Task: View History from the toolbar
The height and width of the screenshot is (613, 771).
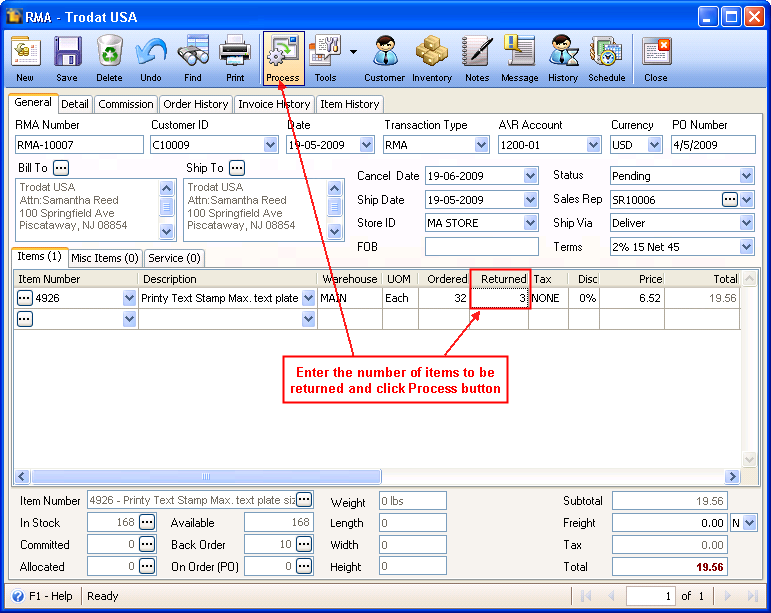Action: tap(563, 58)
